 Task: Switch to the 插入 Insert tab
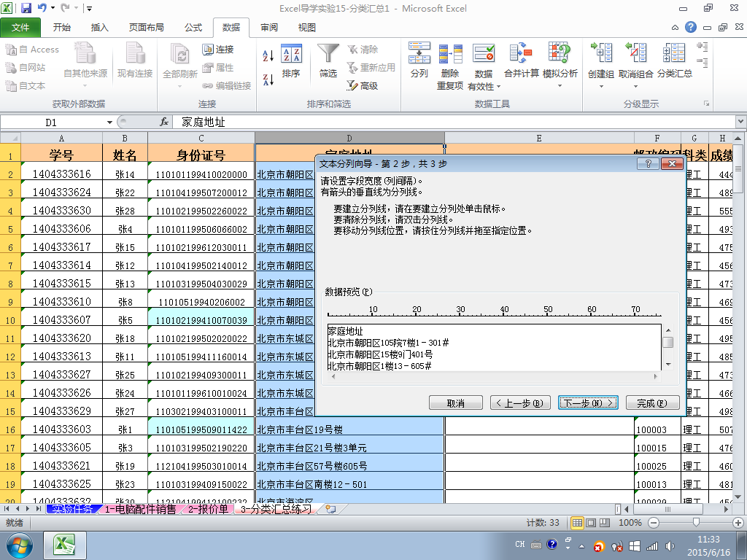coord(99,28)
